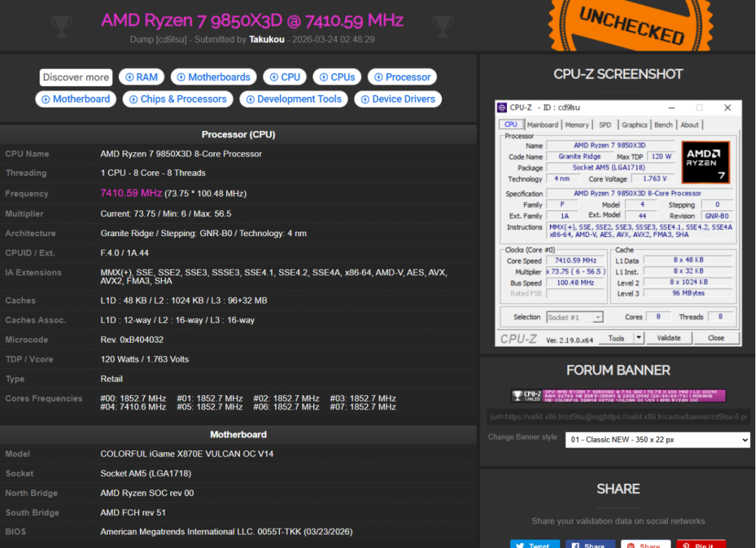Screen dimensions: 756x548
Task: Click the Caches Assoc. value L1D : 12-way
Action: coord(177,320)
